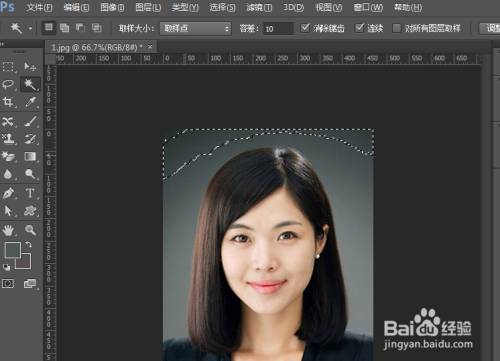Pick the Eyedropper tool
The image size is (500, 361).
point(30,102)
